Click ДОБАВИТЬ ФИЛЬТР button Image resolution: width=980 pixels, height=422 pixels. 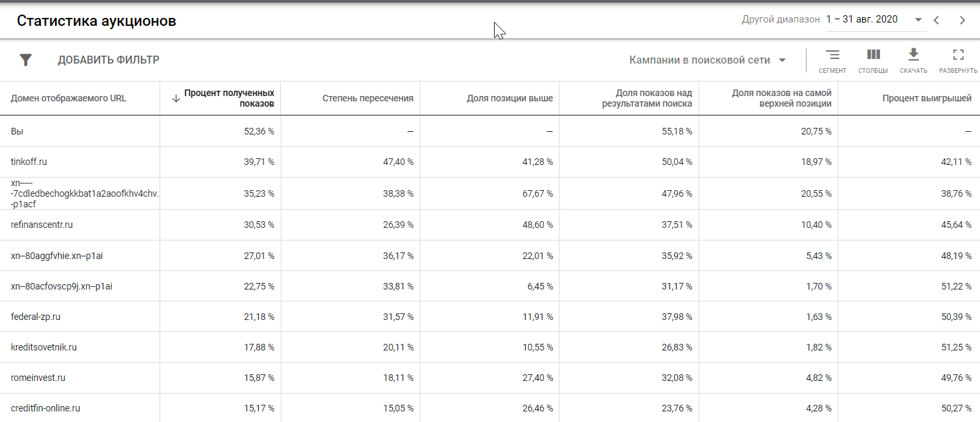point(109,60)
